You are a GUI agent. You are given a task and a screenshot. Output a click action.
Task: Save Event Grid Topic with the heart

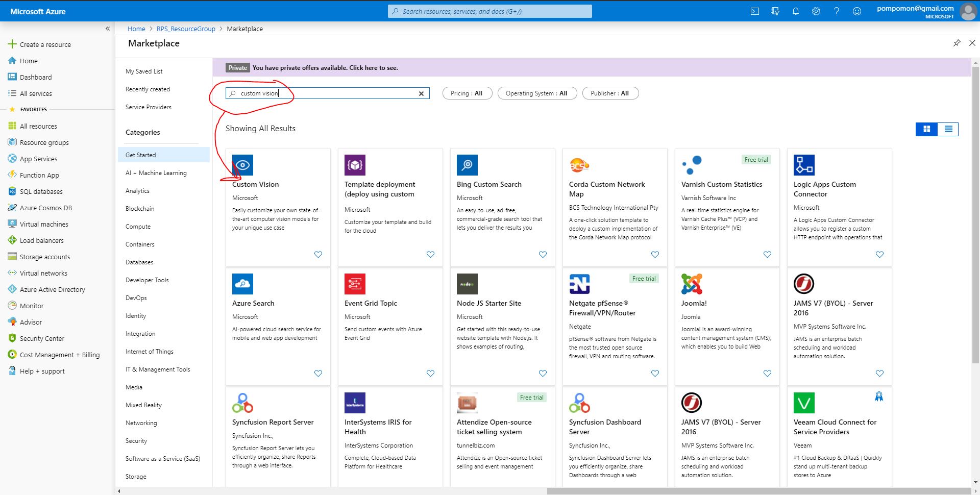[430, 373]
